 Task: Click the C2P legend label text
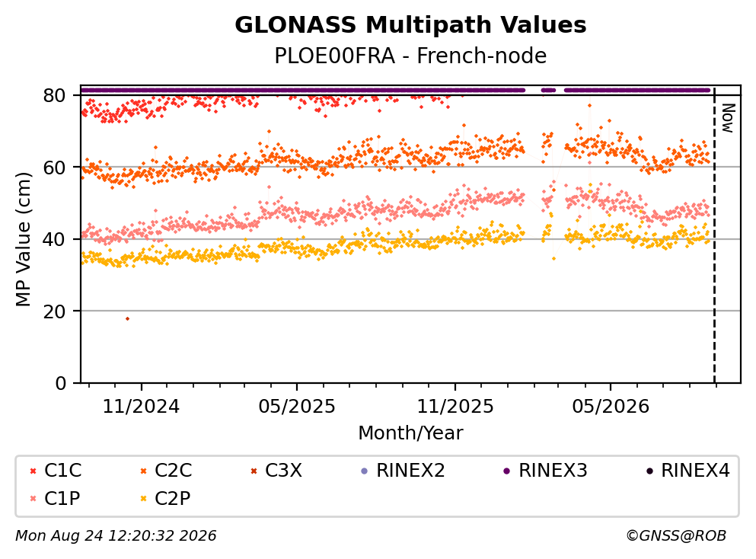point(173,498)
